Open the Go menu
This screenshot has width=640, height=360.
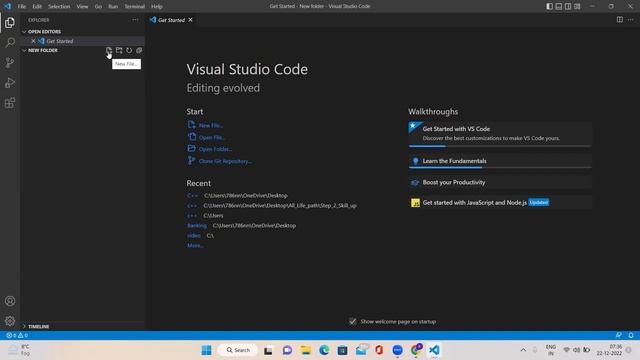[x=98, y=7]
